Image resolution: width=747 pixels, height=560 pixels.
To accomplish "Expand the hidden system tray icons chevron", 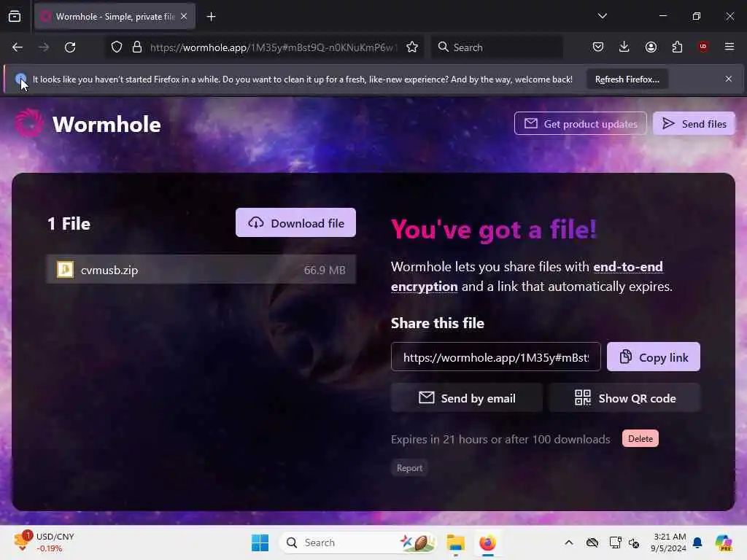I will tap(569, 542).
